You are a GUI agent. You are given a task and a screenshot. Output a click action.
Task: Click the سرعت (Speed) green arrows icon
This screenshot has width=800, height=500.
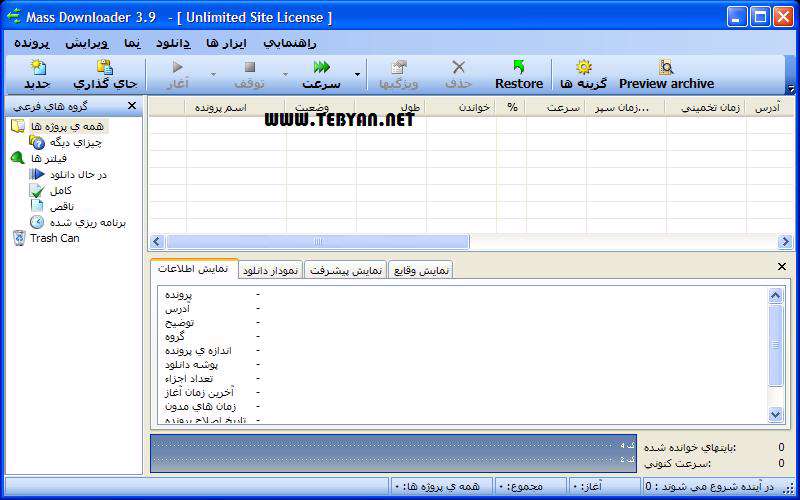[x=322, y=67]
